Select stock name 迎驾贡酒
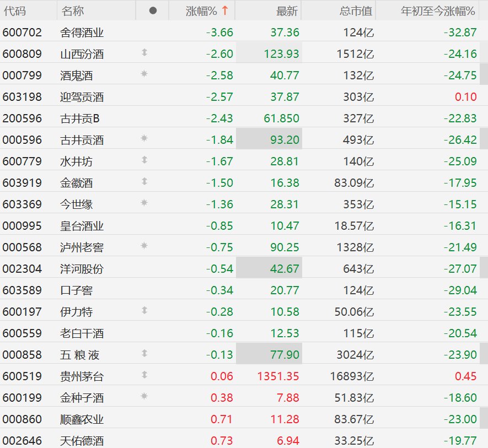This screenshot has width=488, height=448. pyautogui.click(x=82, y=97)
